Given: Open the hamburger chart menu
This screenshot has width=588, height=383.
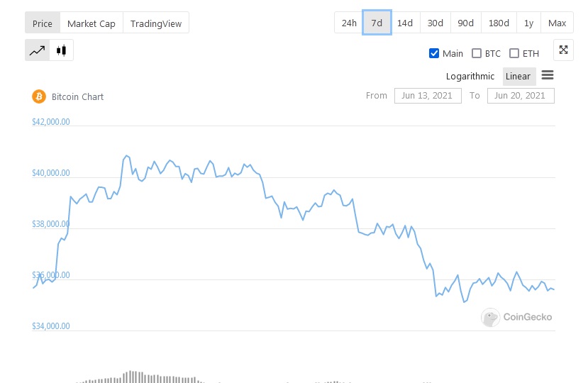Looking at the screenshot, I should click(x=548, y=75).
